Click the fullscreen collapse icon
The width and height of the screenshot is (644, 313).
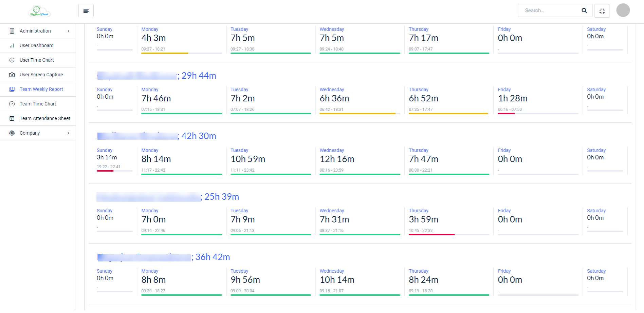pyautogui.click(x=602, y=11)
